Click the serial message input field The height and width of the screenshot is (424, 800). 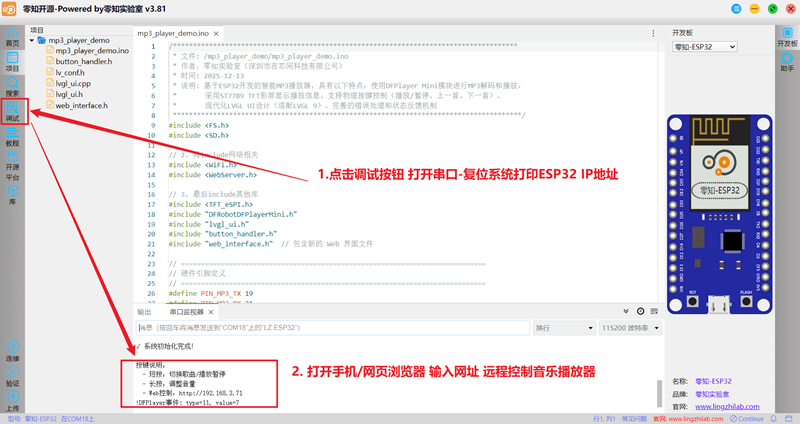333,328
